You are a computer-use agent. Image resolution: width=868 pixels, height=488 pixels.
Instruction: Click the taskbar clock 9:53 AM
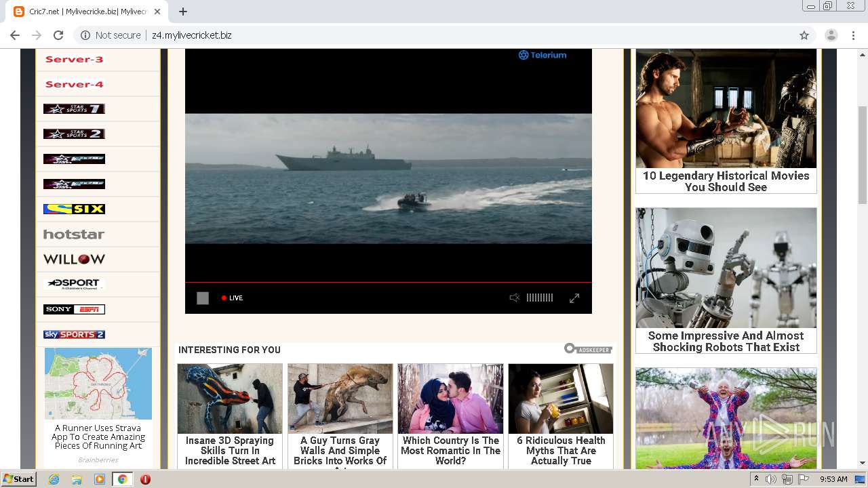(x=833, y=479)
